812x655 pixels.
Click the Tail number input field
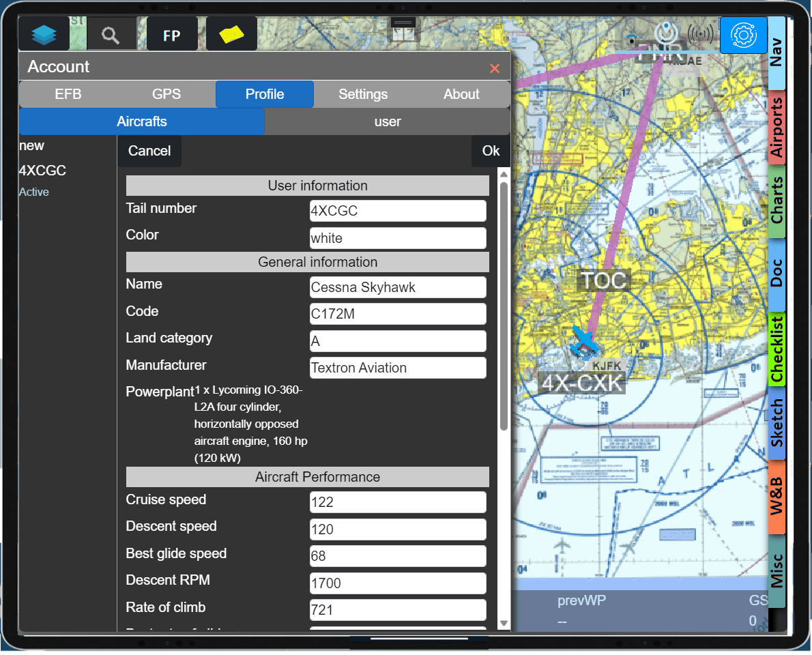tap(398, 211)
